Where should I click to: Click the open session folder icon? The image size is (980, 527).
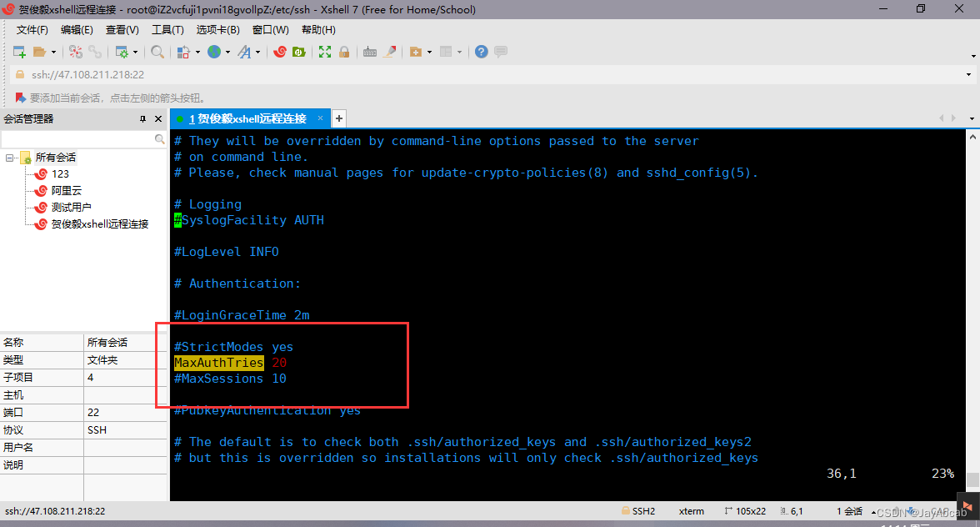(40, 52)
